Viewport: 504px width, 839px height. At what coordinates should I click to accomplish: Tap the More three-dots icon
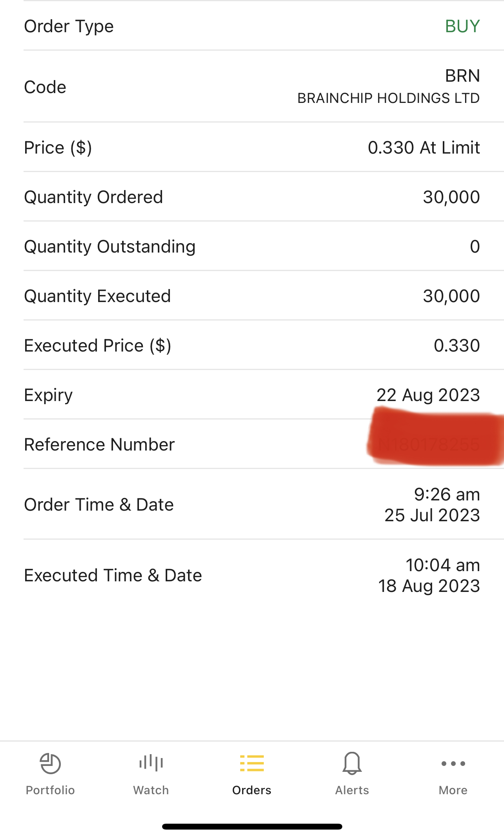pos(453,764)
